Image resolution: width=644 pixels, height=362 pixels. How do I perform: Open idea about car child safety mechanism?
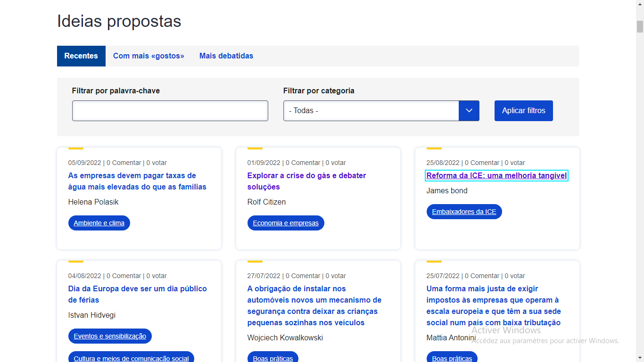coord(314,305)
